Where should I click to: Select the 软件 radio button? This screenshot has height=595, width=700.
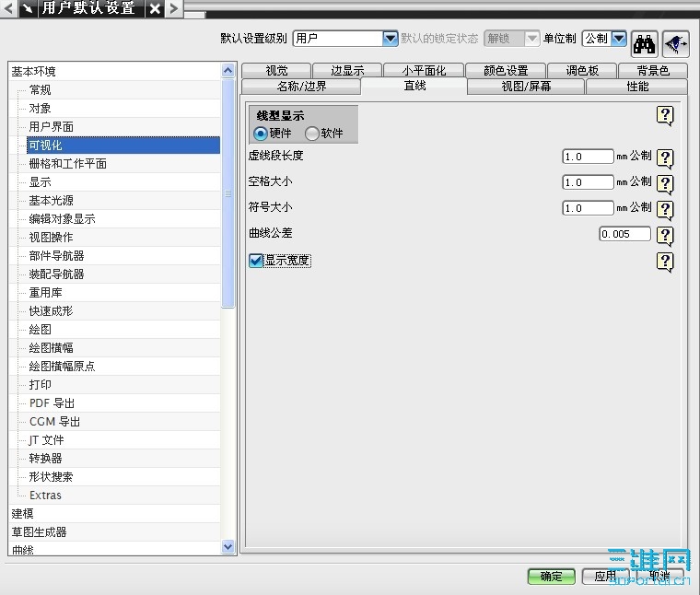(312, 133)
